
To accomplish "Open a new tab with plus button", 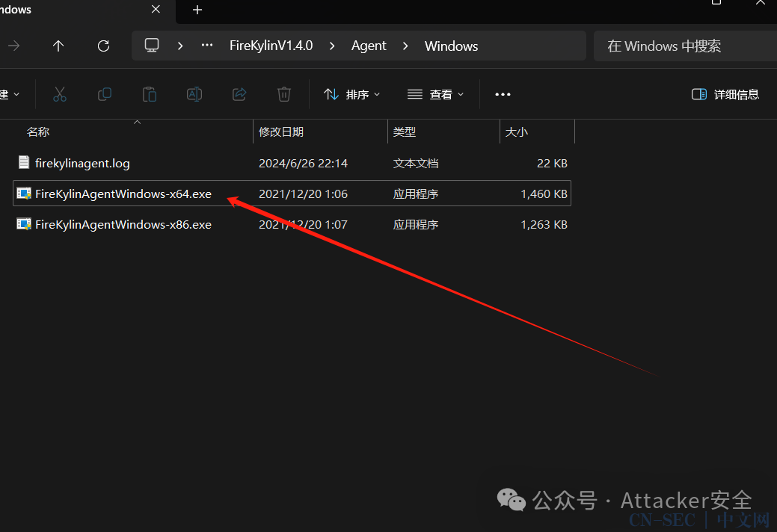I will coord(197,10).
